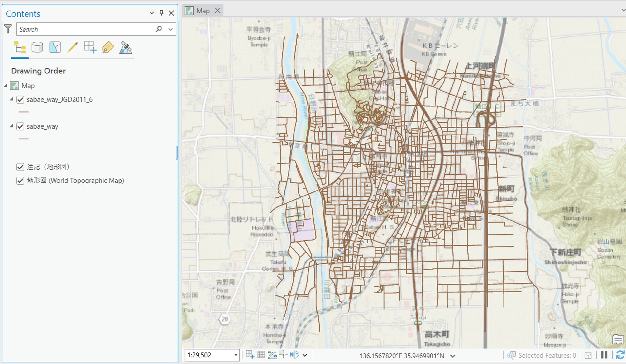This screenshot has height=364, width=626.
Task: Click the search magnifier icon
Action: point(159,29)
